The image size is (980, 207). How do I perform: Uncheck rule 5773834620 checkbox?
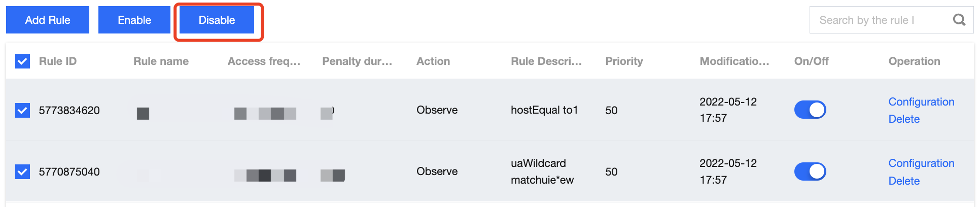pyautogui.click(x=22, y=110)
